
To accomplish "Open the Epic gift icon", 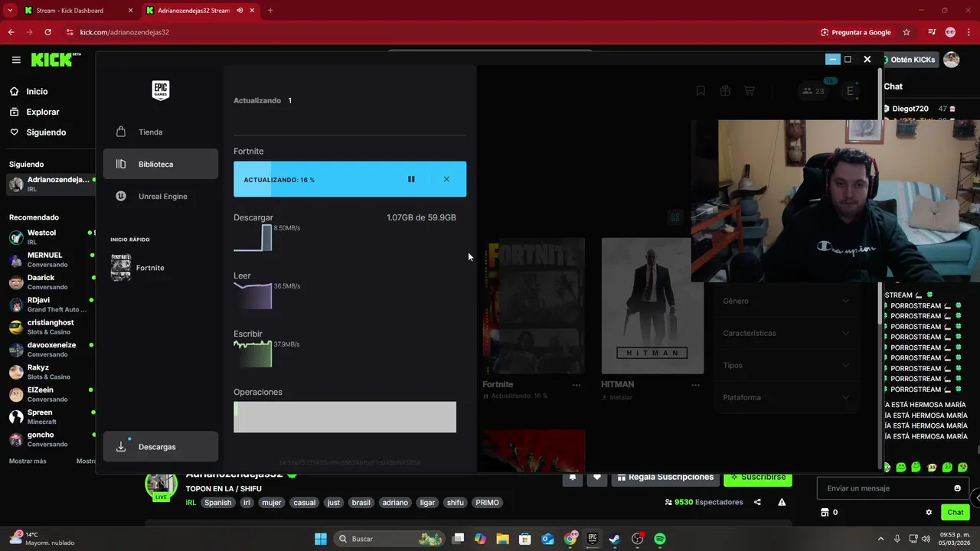I will (x=725, y=91).
